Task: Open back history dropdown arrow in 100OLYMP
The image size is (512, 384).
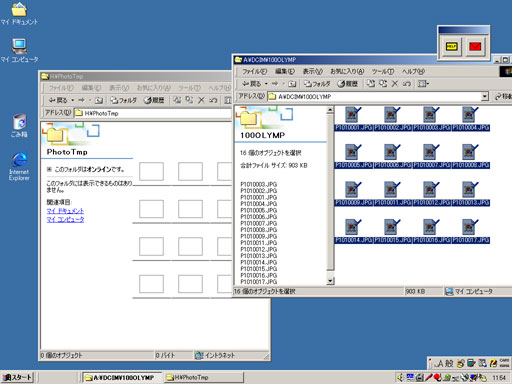Action: pyautogui.click(x=266, y=84)
